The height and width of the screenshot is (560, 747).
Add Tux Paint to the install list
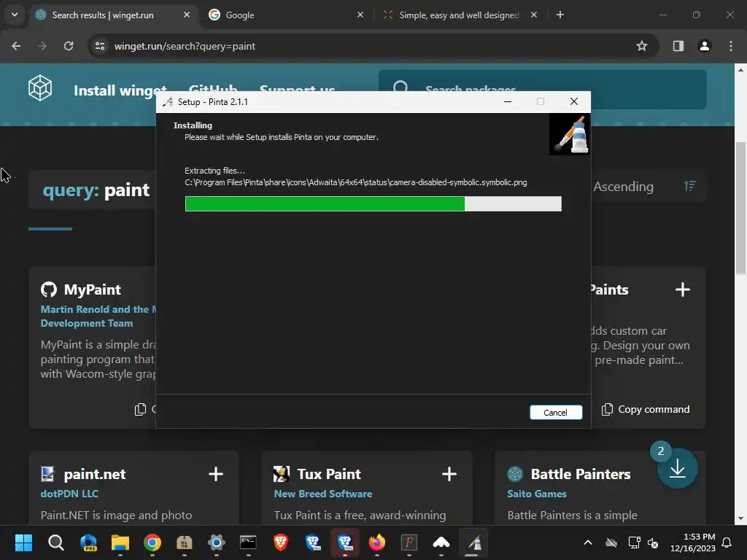(449, 474)
